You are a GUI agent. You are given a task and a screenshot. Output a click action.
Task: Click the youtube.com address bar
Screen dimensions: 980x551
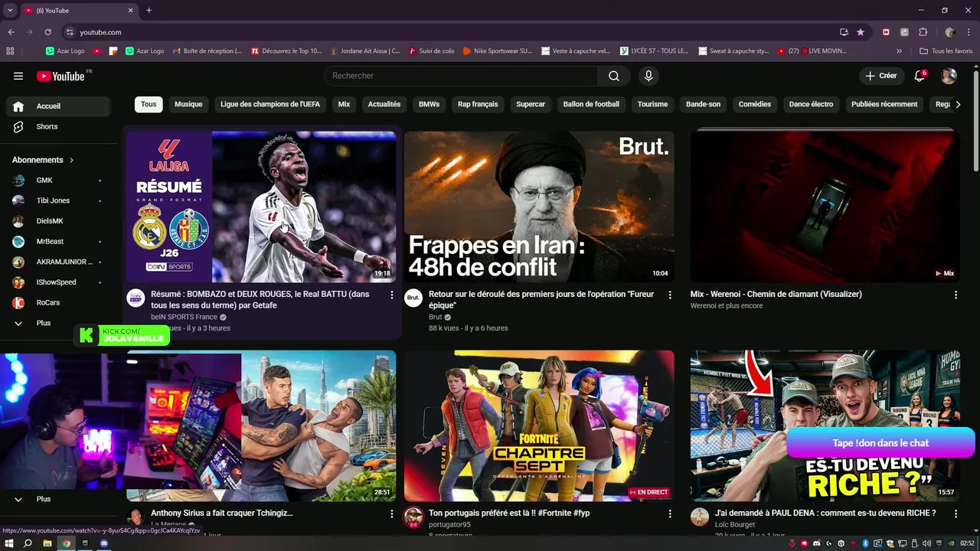[452, 32]
